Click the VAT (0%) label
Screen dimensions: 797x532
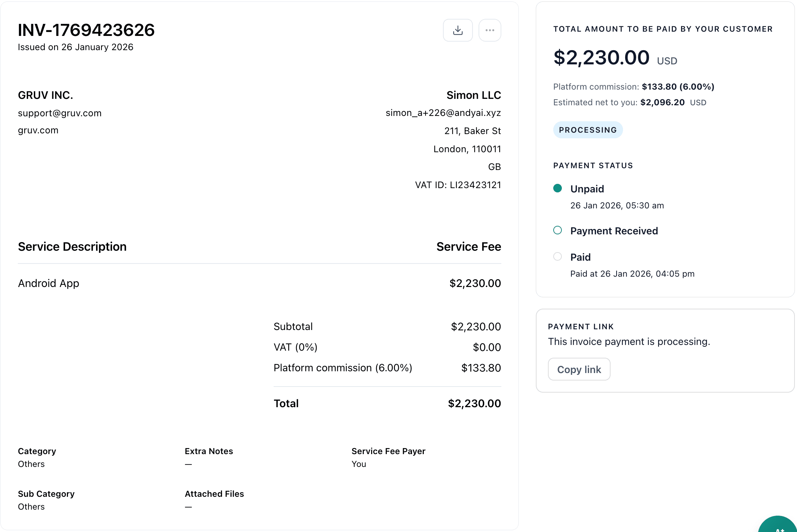tap(295, 347)
